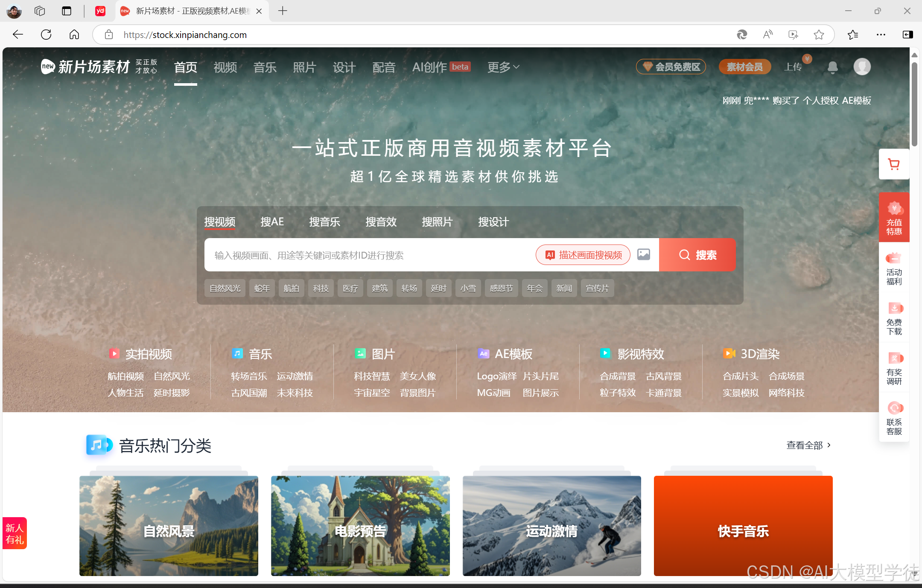922x588 pixels.
Task: Add page to favorites star icon
Action: (819, 35)
